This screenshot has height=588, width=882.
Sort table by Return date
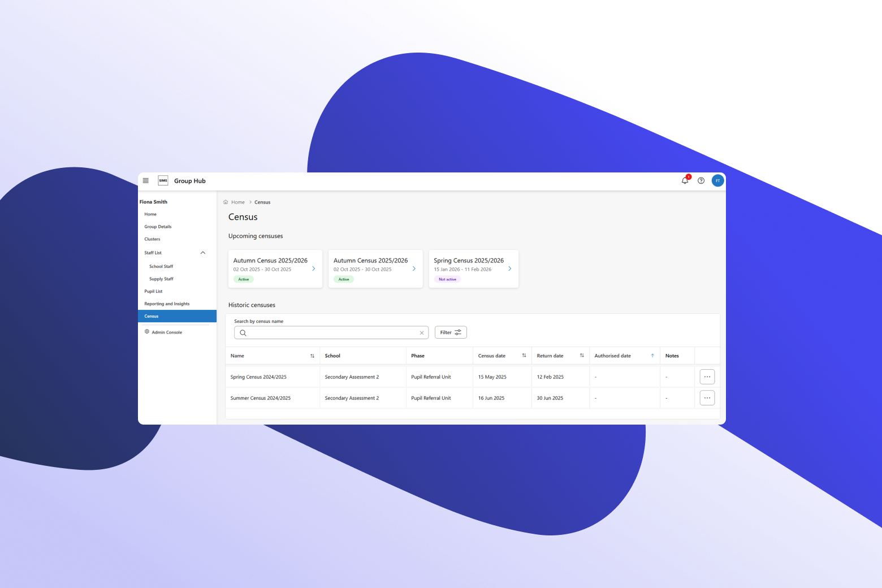tap(582, 356)
